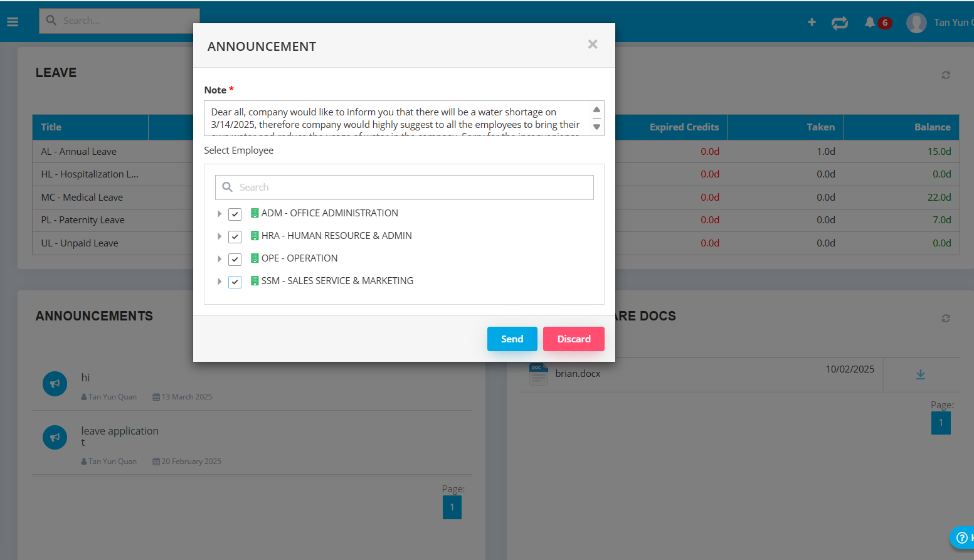Open the help question mark bubble
The height and width of the screenshot is (560, 974).
tap(961, 538)
